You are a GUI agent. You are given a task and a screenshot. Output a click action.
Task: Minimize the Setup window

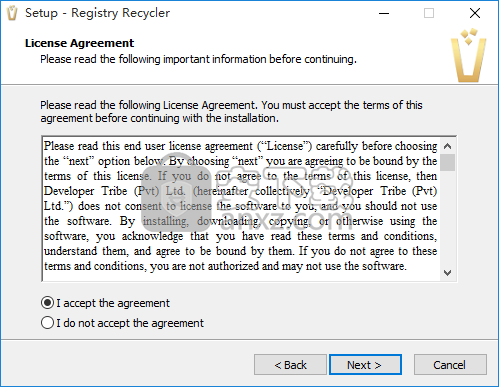[x=384, y=13]
